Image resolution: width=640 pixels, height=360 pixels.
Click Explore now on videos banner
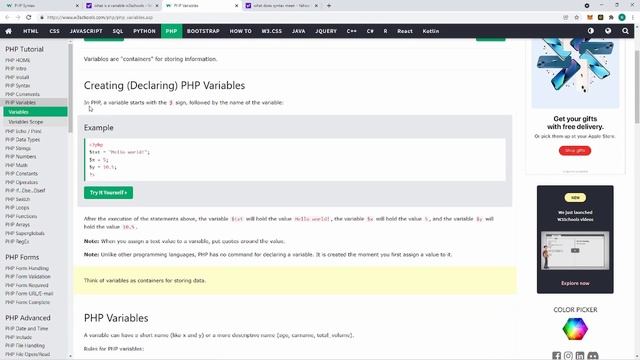(575, 283)
